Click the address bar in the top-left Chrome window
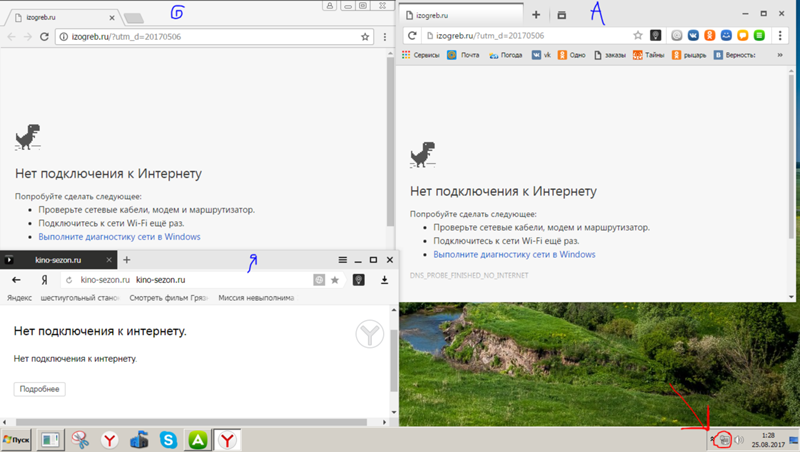Viewport: 800px width, 452px height. (200, 36)
